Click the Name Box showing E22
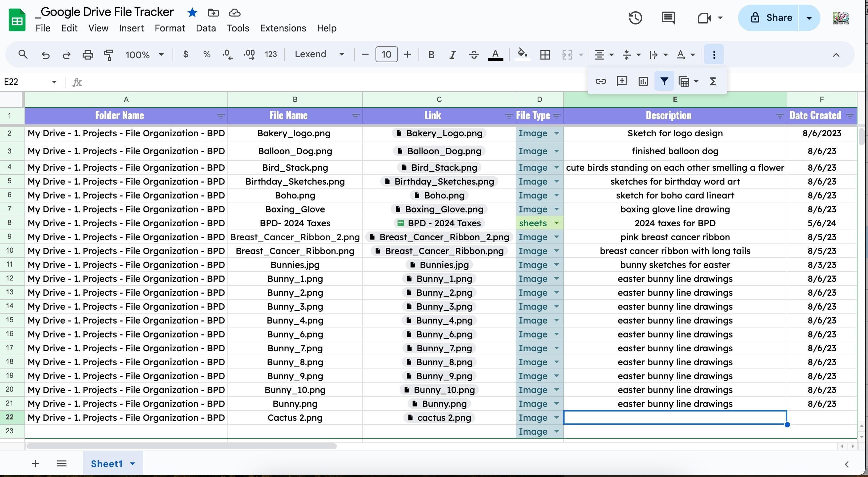The width and height of the screenshot is (868, 477). click(x=30, y=82)
